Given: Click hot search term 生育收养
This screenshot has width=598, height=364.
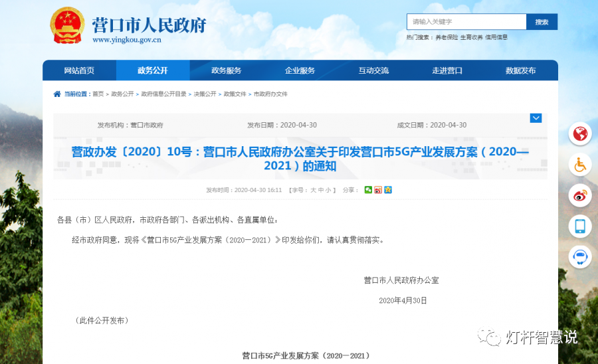Looking at the screenshot, I should click(471, 37).
